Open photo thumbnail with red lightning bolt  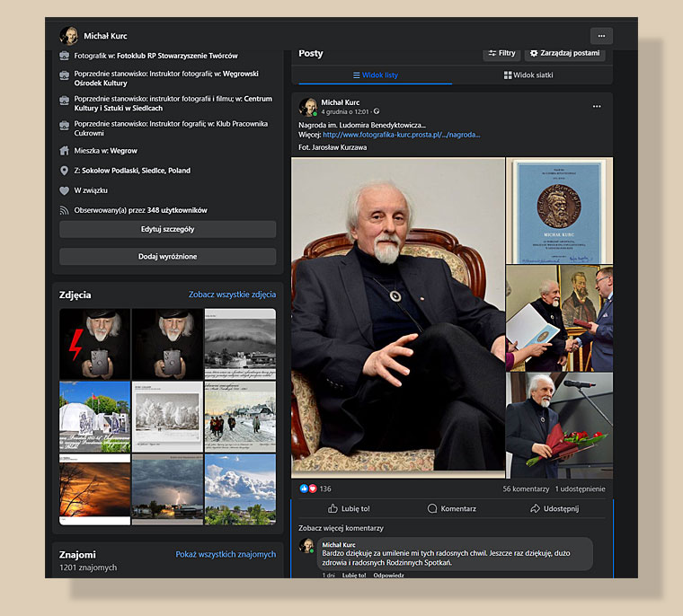click(x=94, y=344)
